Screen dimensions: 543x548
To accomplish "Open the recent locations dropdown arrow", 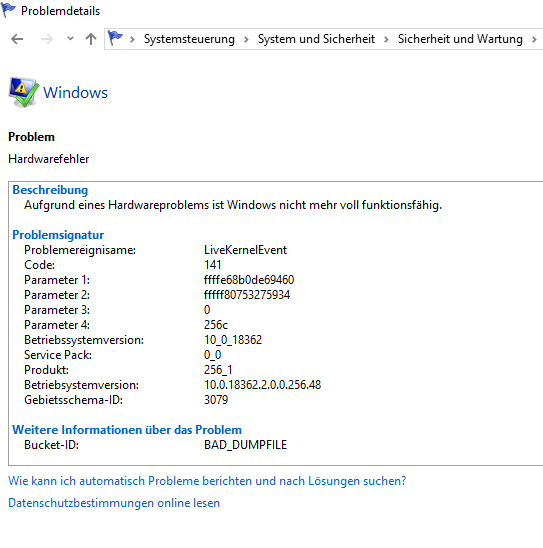I will (x=70, y=38).
